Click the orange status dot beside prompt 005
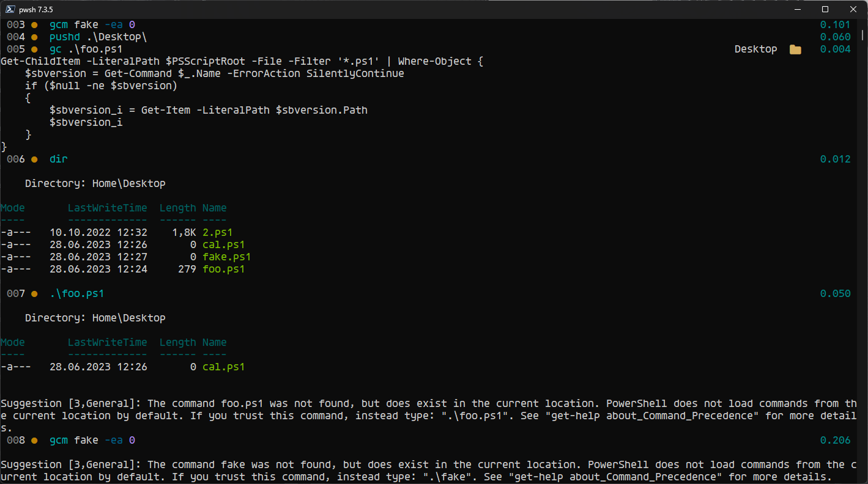This screenshot has width=868, height=484. [34, 49]
